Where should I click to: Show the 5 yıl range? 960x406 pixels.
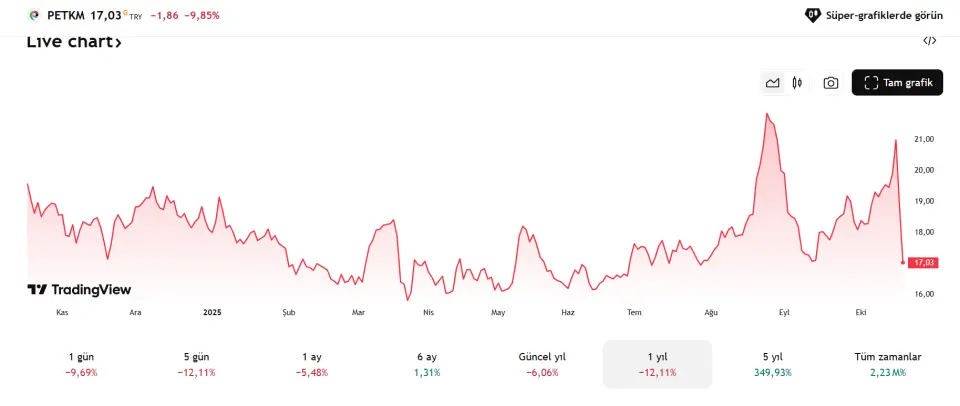(771, 364)
